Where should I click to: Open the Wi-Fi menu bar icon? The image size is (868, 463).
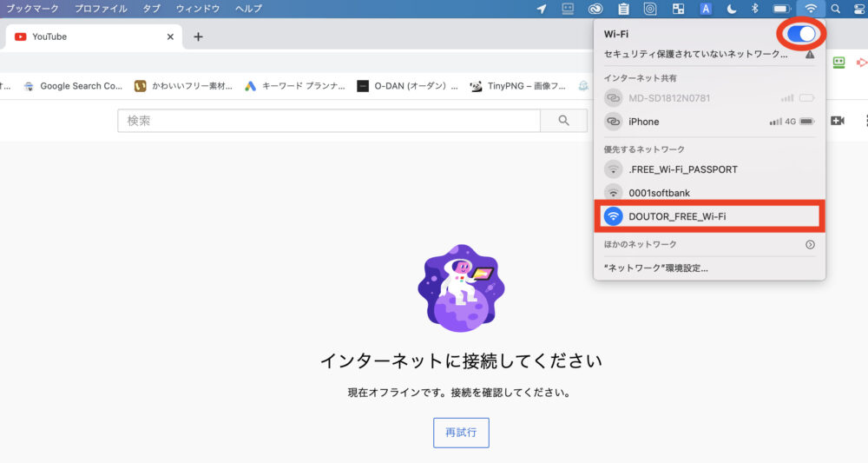coord(811,9)
